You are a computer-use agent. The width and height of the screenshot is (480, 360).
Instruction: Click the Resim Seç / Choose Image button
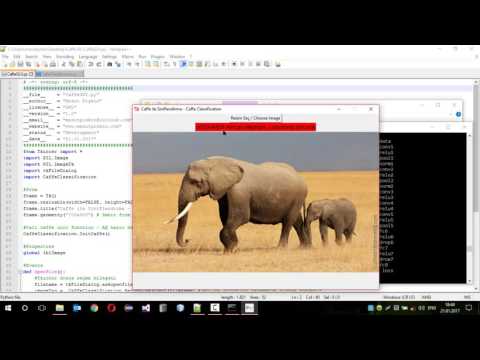[x=255, y=118]
